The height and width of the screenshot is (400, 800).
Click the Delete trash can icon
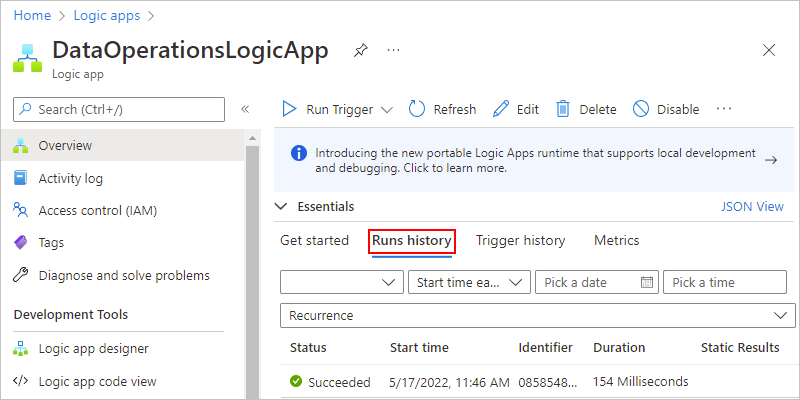pos(563,109)
